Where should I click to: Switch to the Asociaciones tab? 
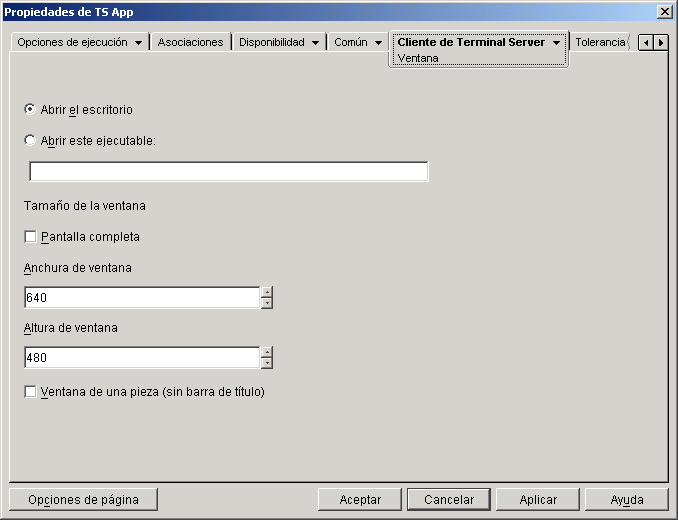point(190,42)
